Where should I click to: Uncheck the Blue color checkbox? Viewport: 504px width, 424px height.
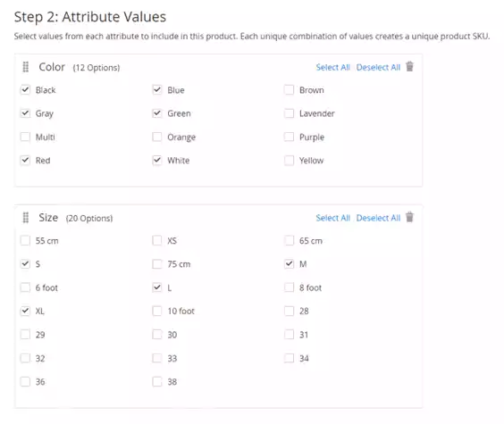tap(157, 89)
